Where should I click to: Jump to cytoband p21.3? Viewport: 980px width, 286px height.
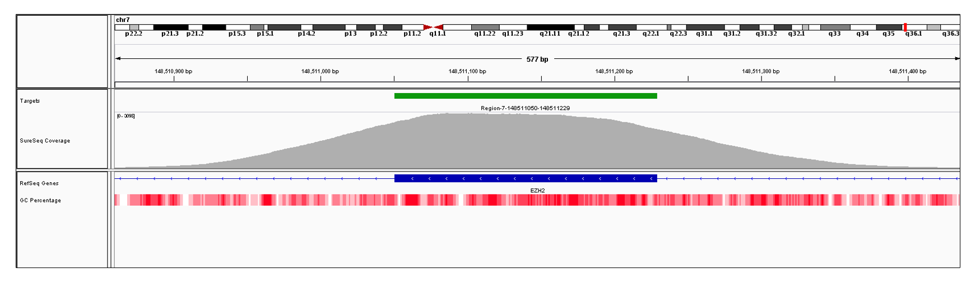170,34
